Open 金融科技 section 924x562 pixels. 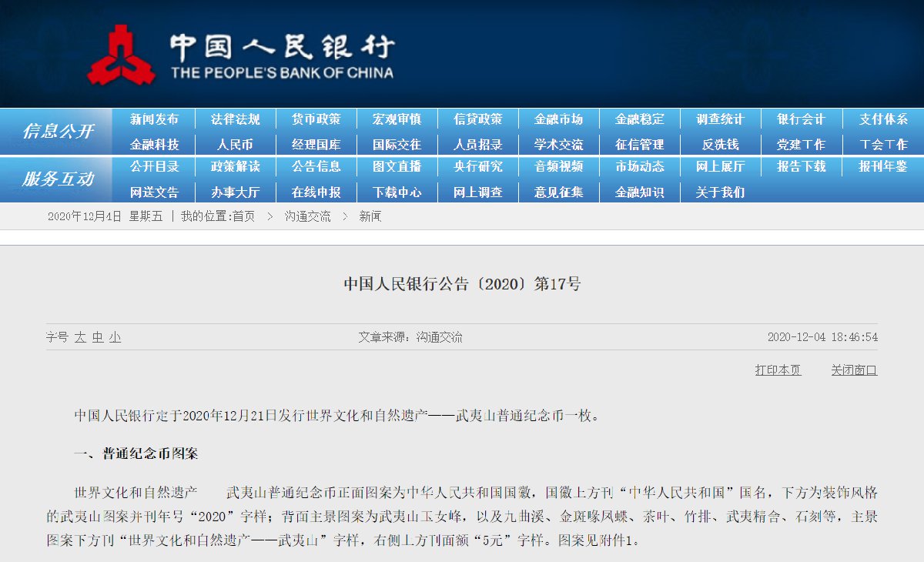[154, 145]
